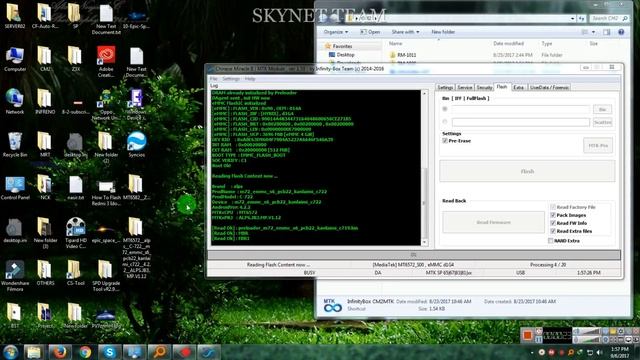640x360 pixels.
Task: Open the CS-Tool desktop folder
Action: pyautogui.click(x=76, y=273)
